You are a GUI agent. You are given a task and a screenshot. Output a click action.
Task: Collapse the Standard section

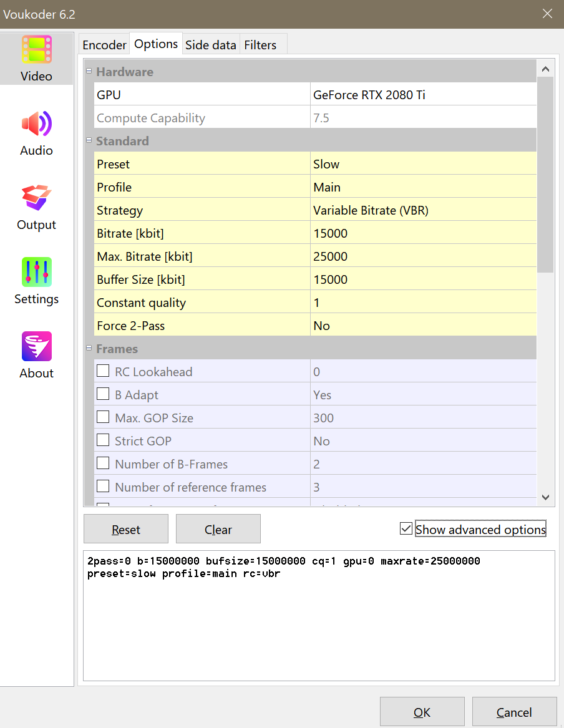click(89, 141)
